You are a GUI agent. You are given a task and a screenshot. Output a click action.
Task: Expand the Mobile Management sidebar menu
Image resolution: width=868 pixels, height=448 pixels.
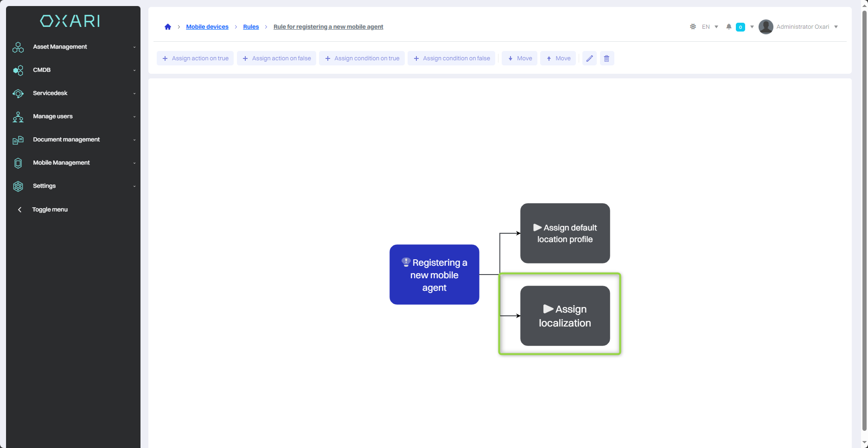[x=61, y=163]
